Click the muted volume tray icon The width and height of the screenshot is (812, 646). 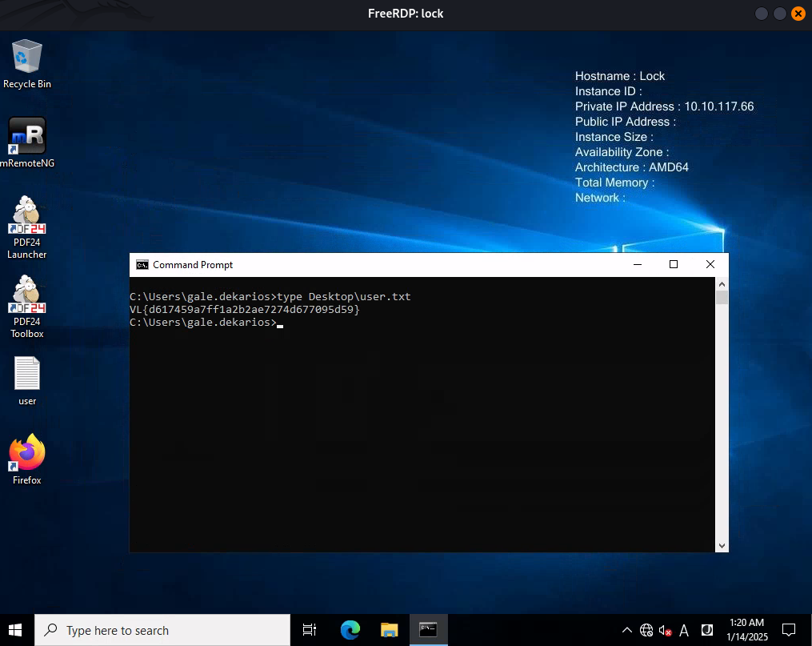tap(666, 630)
